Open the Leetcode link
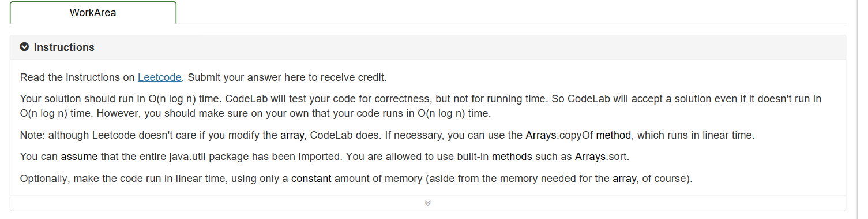Image resolution: width=868 pixels, height=219 pixels. click(x=160, y=77)
